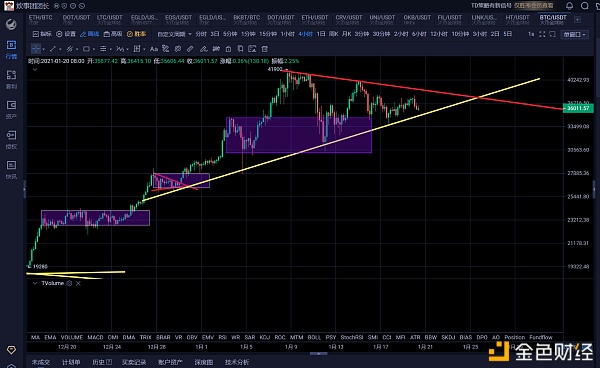Switch to the LTC/USDT tab
The height and width of the screenshot is (368, 600).
coord(109,19)
